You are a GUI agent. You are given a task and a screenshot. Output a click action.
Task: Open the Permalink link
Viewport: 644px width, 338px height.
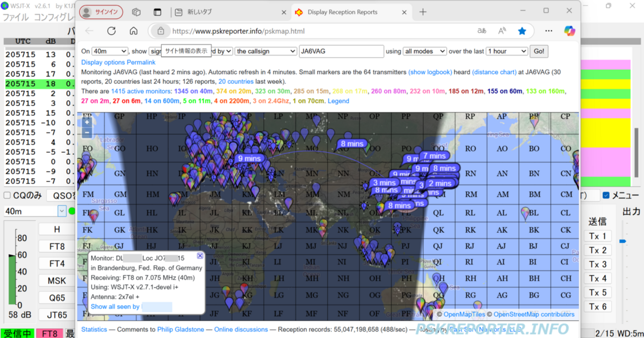click(141, 63)
